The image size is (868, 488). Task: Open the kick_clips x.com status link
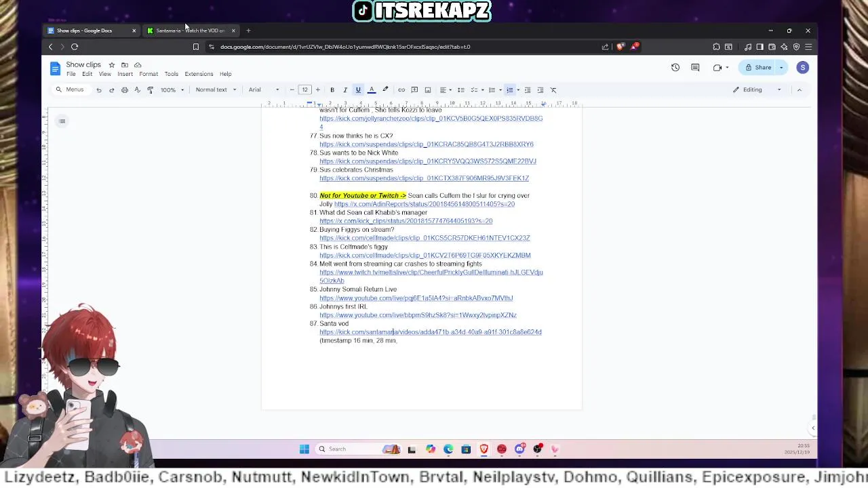(x=406, y=221)
